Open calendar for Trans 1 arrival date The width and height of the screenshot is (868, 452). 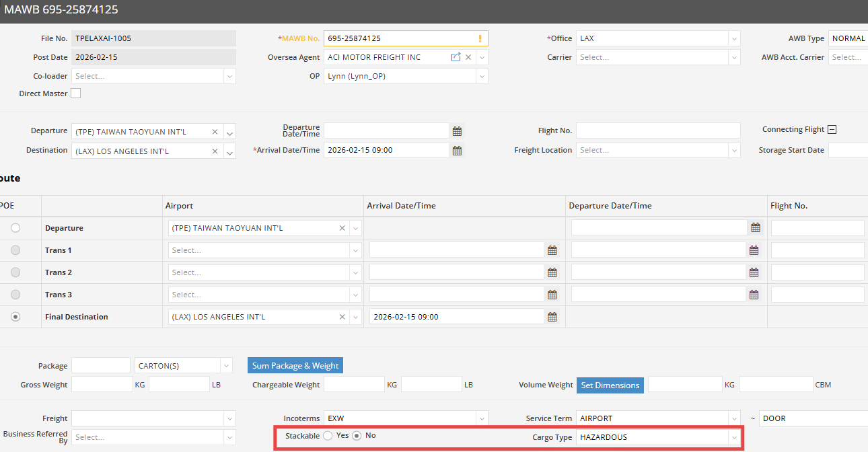click(x=552, y=251)
